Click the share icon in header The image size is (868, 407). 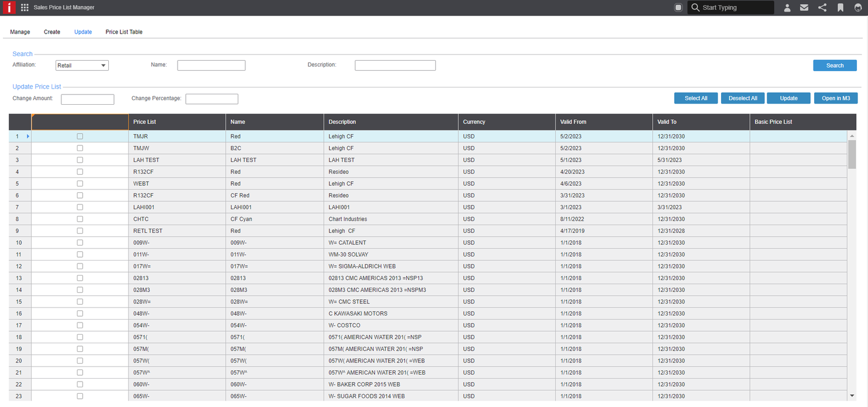click(x=822, y=8)
